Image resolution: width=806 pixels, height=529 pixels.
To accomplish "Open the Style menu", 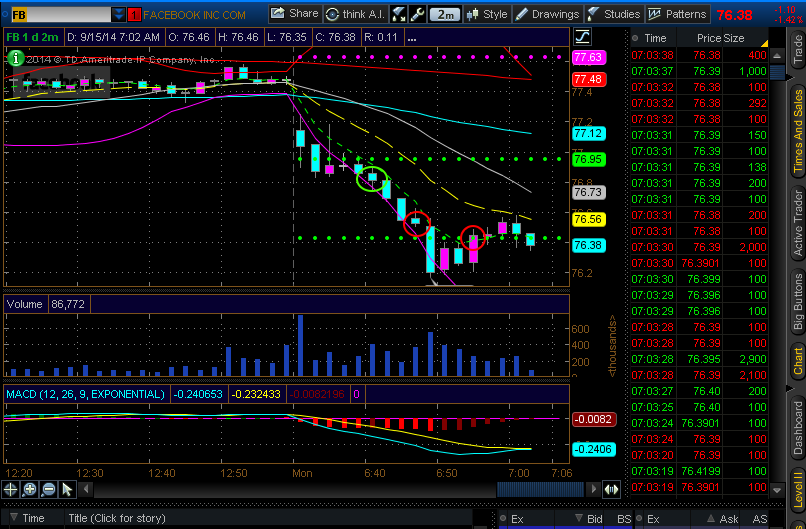I will (487, 14).
